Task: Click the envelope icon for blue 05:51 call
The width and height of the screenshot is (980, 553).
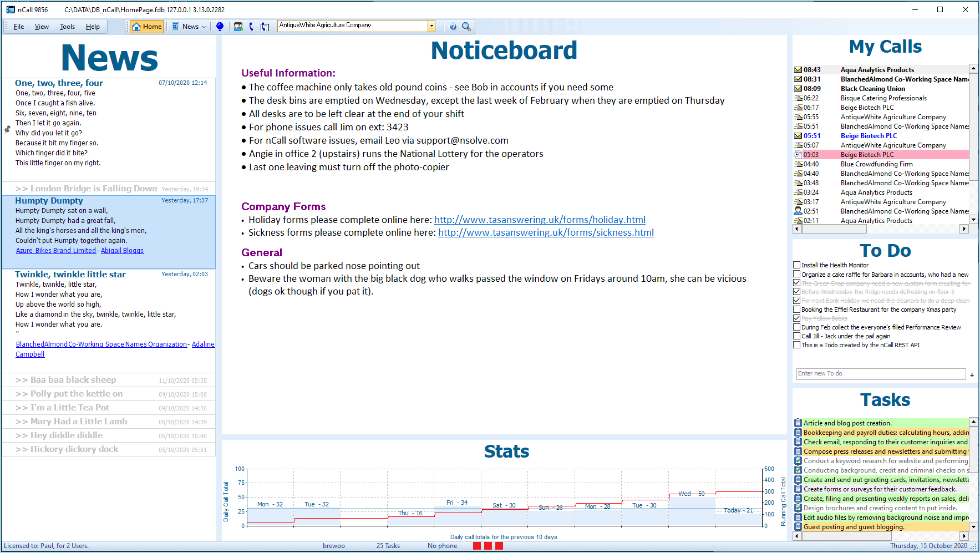Action: tap(798, 136)
